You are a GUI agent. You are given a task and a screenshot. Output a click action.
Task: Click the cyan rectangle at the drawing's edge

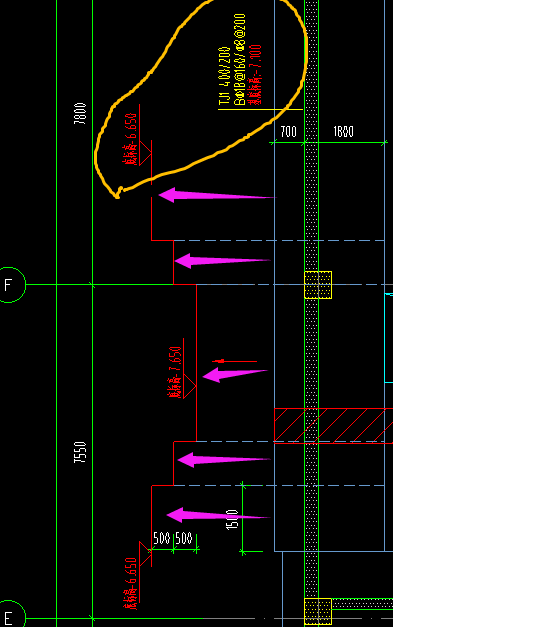389,338
